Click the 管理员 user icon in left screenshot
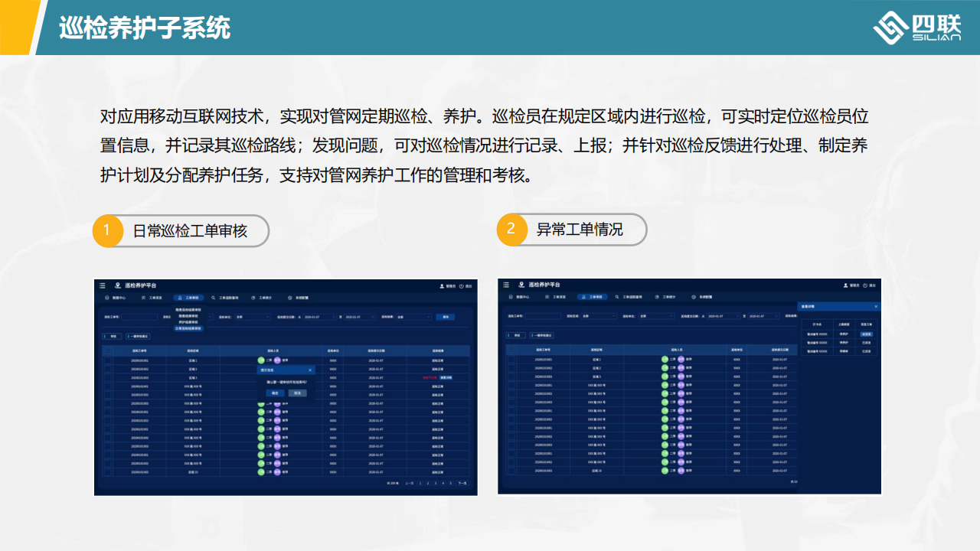The image size is (980, 551). [x=442, y=285]
